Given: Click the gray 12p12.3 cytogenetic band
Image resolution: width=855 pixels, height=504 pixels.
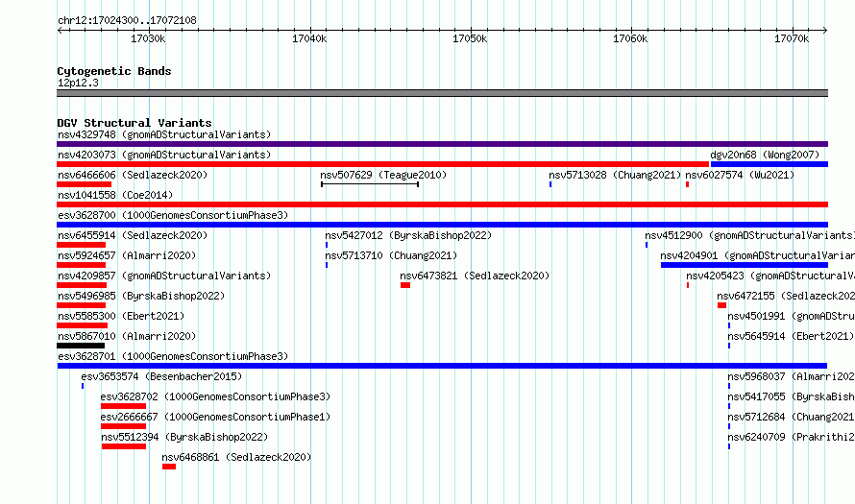Looking at the screenshot, I should [x=442, y=93].
